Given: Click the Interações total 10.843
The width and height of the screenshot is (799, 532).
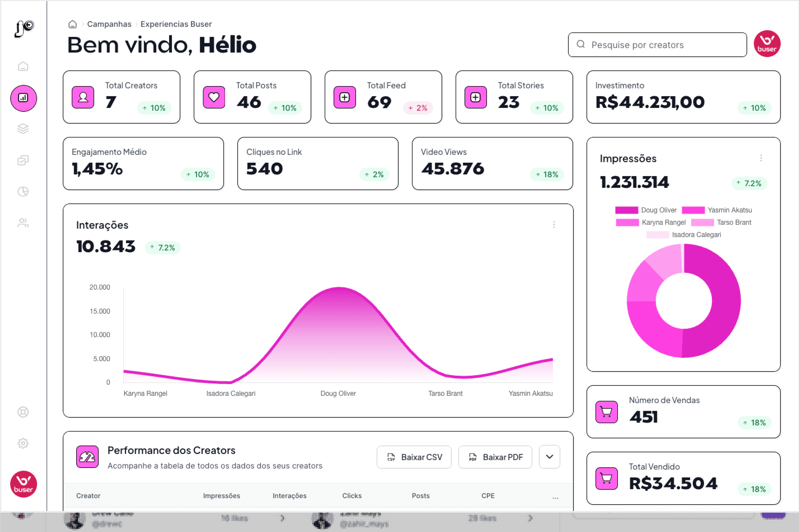Looking at the screenshot, I should [x=106, y=247].
